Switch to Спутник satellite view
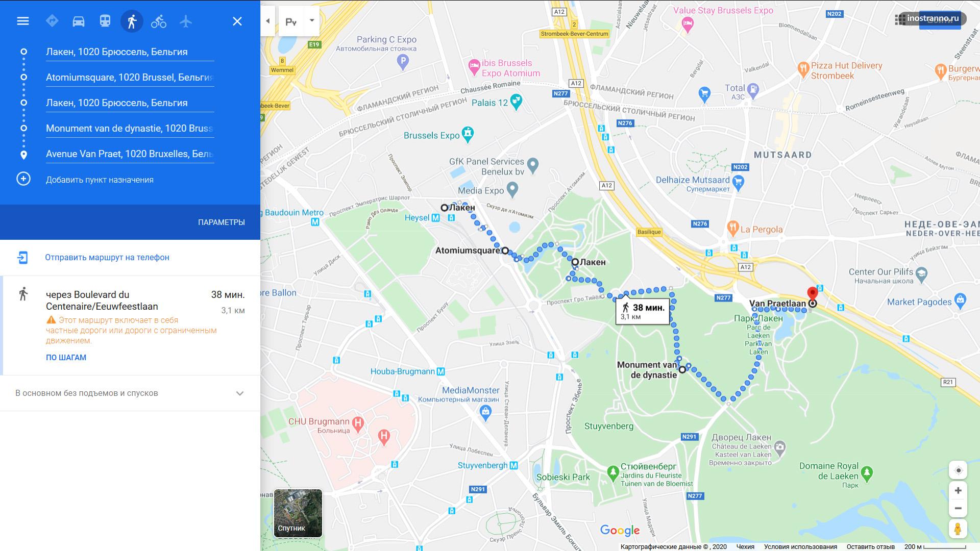 tap(298, 513)
